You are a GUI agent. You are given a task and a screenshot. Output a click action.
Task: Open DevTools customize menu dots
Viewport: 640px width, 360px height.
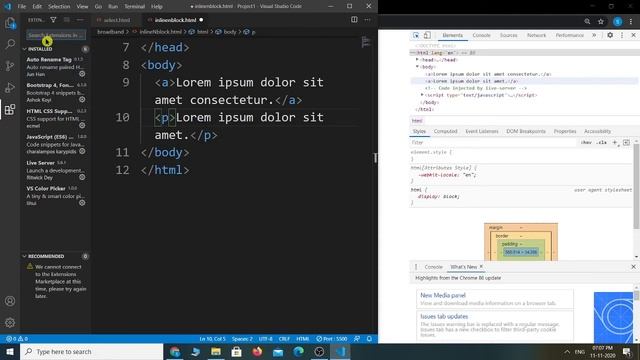tap(622, 36)
